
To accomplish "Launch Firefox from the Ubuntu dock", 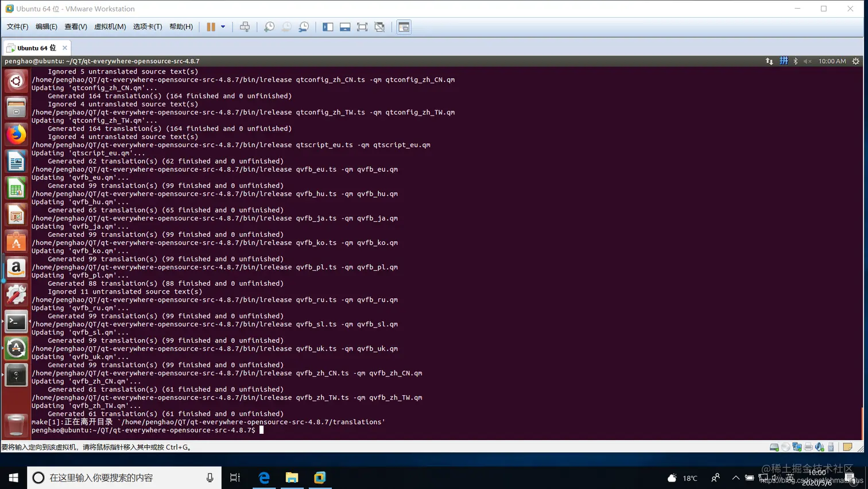I will tap(16, 135).
